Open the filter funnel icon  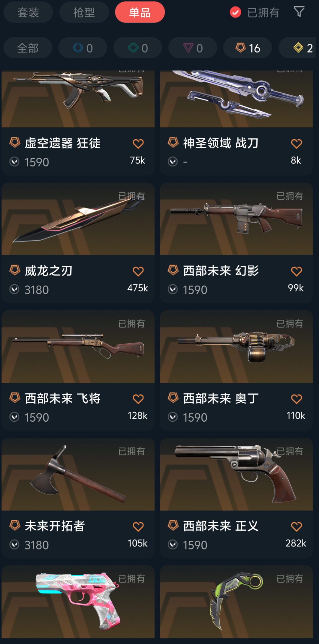point(299,12)
